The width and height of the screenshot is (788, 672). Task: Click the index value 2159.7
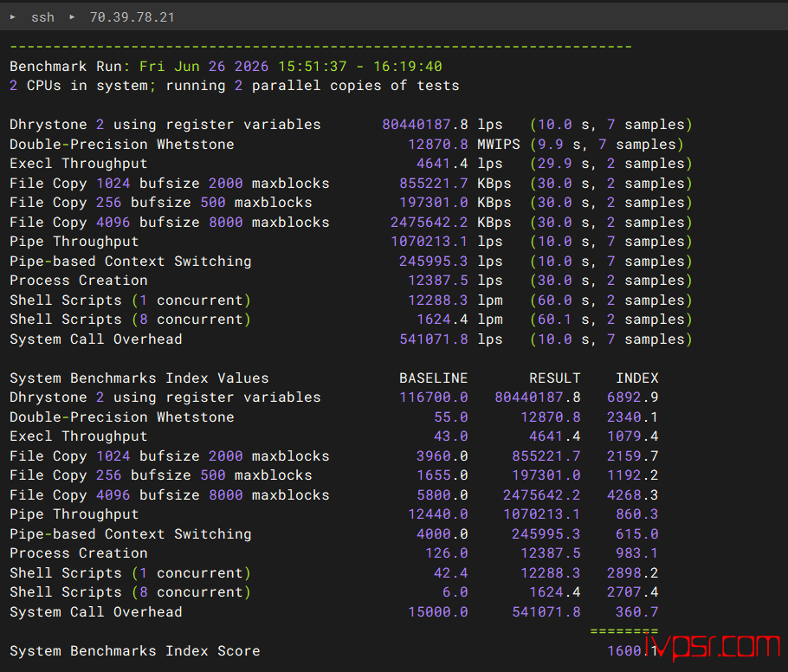click(633, 456)
